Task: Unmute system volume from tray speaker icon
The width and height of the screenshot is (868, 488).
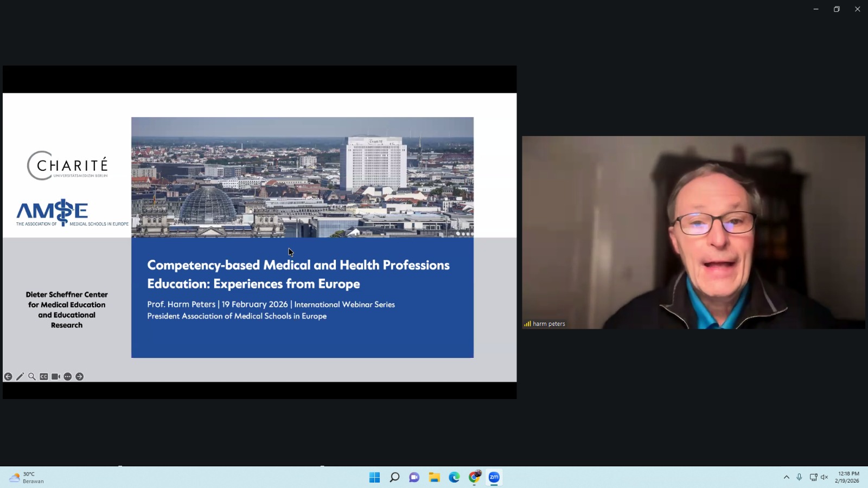Action: click(x=825, y=477)
